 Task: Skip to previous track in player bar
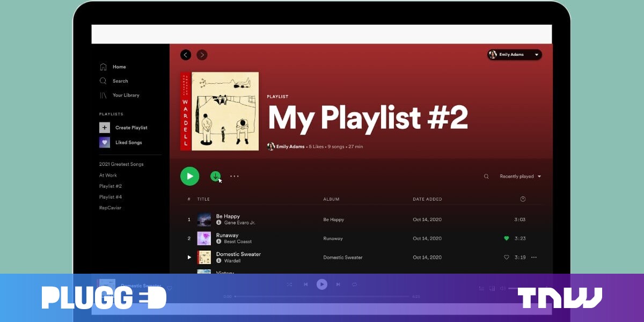pos(305,284)
